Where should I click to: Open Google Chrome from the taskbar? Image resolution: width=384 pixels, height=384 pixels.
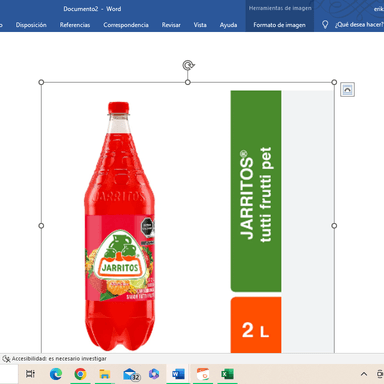(x=80, y=374)
